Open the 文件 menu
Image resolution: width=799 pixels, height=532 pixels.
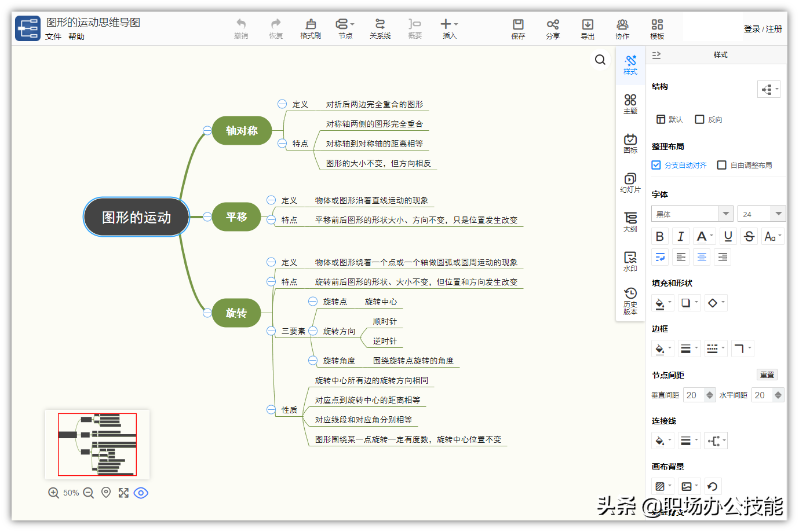tap(53, 36)
